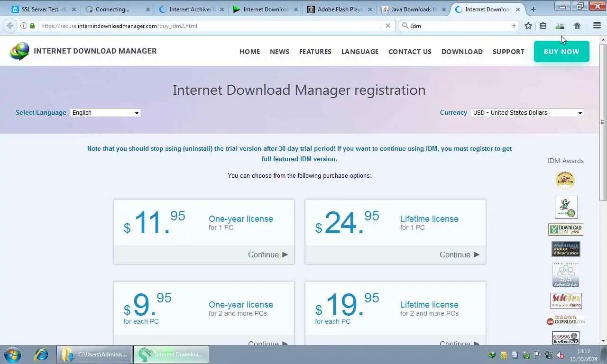
Task: Show bookmarks list icon in toolbar
Action: click(x=543, y=26)
